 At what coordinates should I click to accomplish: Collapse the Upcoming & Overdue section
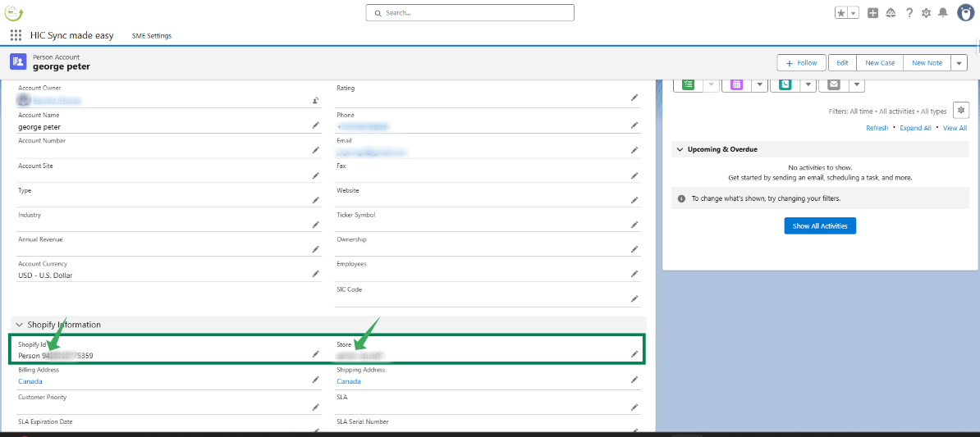(x=679, y=149)
